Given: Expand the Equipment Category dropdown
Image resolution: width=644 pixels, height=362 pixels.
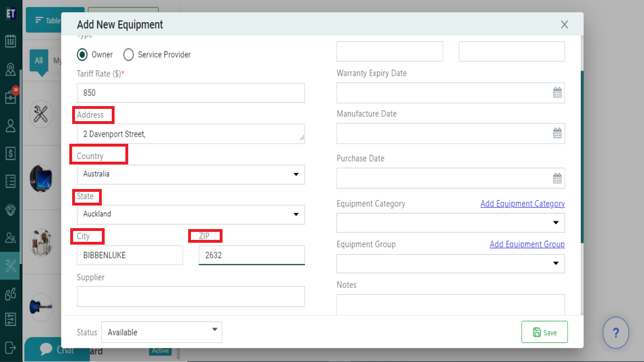Looking at the screenshot, I should pyautogui.click(x=451, y=222).
